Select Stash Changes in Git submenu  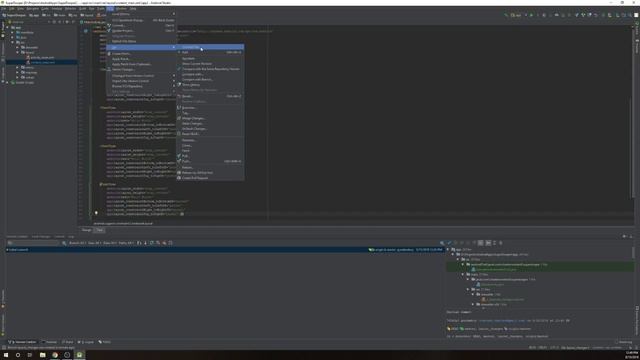[210, 124]
